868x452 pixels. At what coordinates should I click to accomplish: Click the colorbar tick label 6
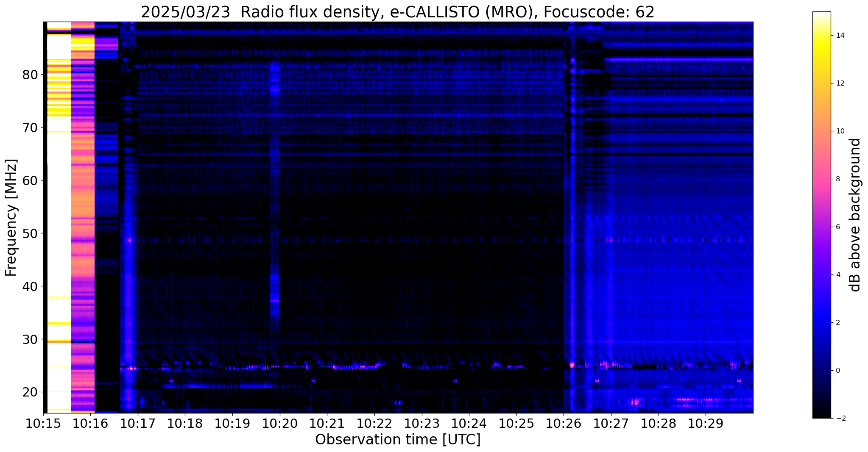pos(837,227)
